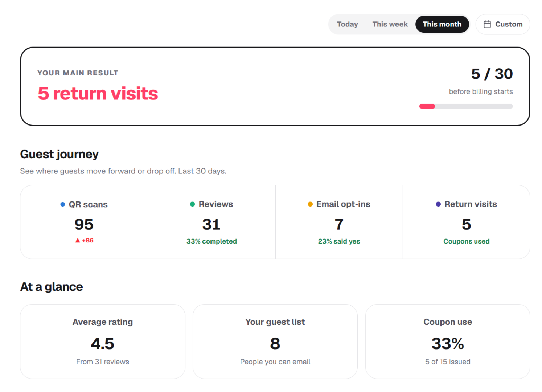Click the red up-arrow next to +86

click(x=77, y=240)
